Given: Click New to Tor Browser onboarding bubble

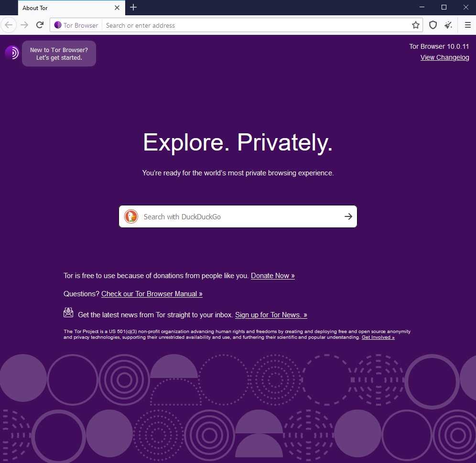Looking at the screenshot, I should [59, 54].
